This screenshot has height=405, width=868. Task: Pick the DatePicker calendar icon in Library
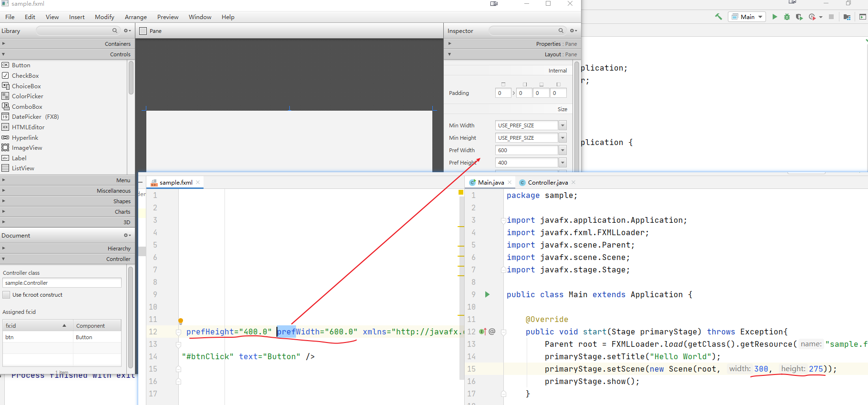[6, 117]
